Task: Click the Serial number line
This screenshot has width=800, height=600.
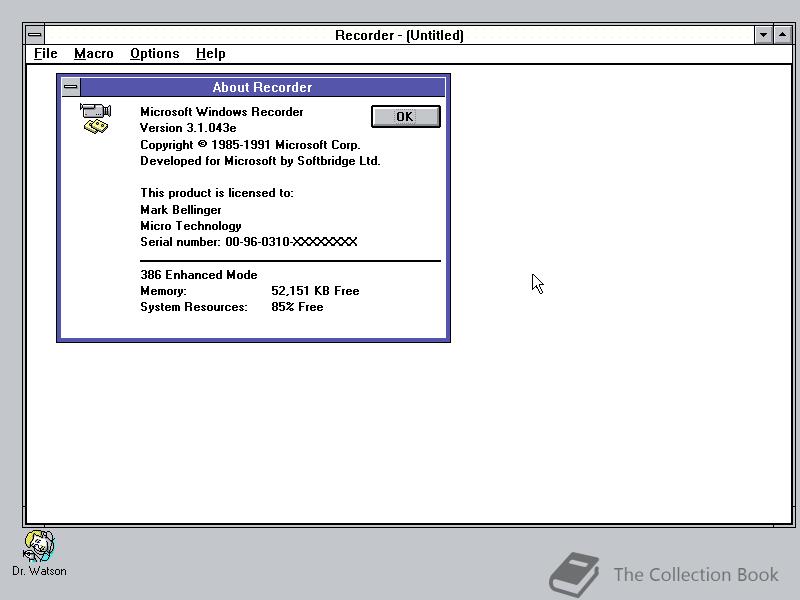Action: pyautogui.click(x=248, y=242)
